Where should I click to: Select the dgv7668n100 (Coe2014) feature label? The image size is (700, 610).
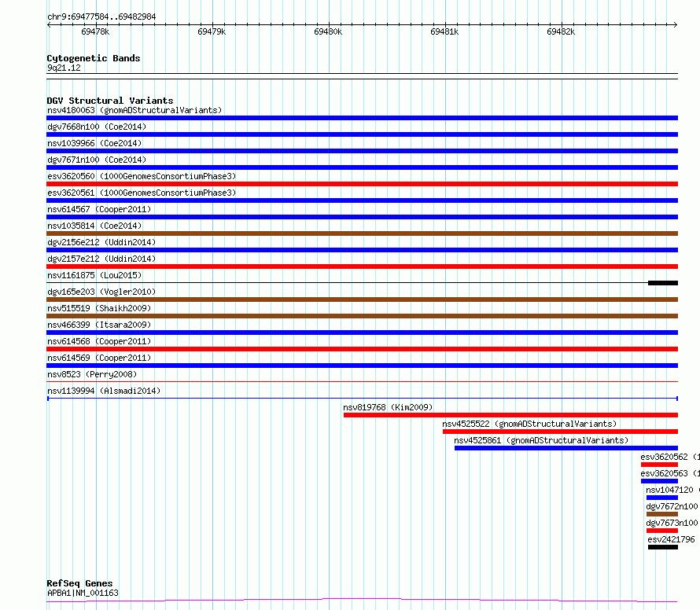[97, 127]
